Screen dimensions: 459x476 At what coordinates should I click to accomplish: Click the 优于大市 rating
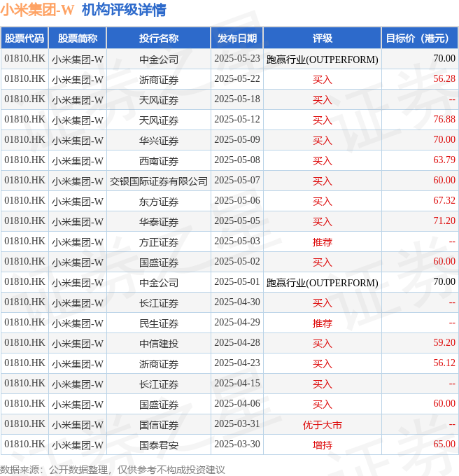(322, 425)
